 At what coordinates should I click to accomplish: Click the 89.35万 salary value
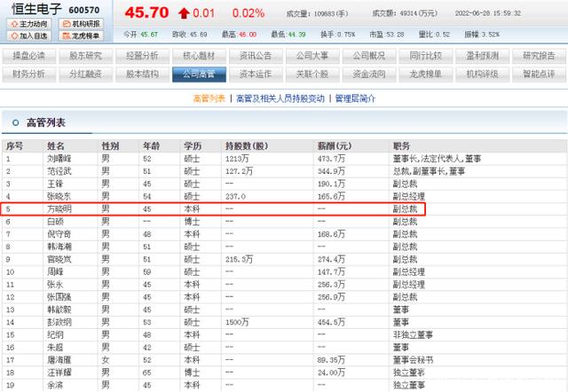pyautogui.click(x=331, y=360)
